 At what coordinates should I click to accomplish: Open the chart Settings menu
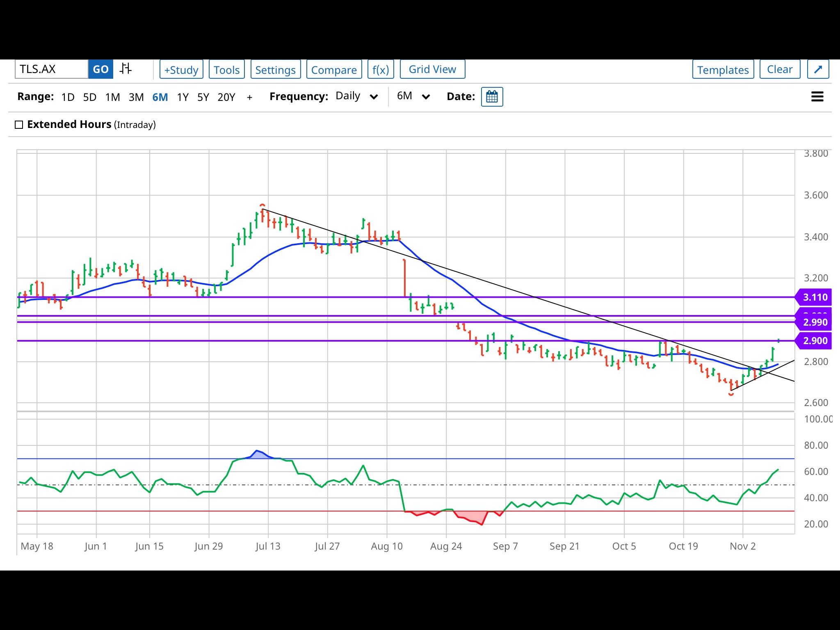click(276, 69)
